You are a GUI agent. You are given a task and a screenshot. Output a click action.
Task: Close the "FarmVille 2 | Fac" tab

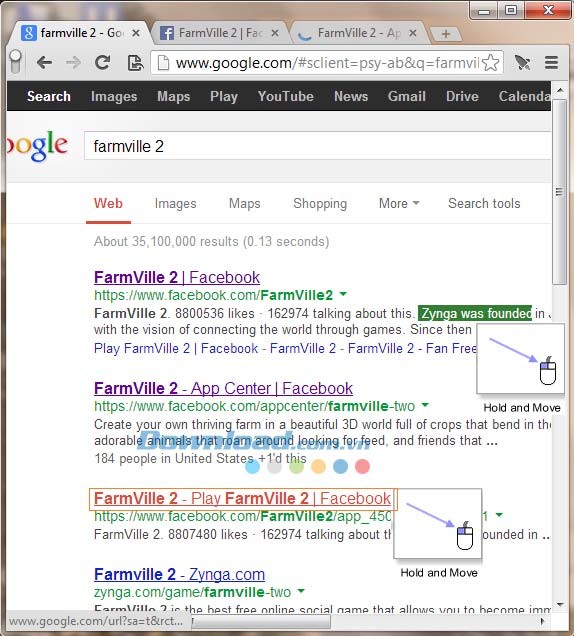[275, 33]
